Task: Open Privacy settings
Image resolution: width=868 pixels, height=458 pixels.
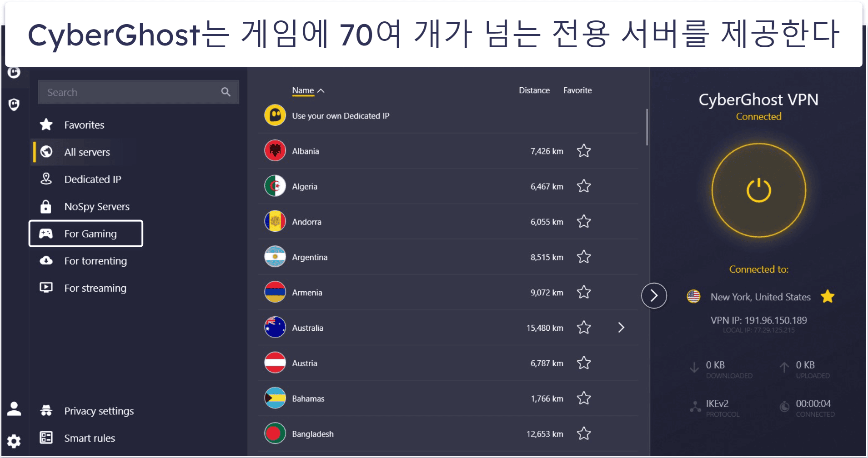Action: (x=99, y=411)
